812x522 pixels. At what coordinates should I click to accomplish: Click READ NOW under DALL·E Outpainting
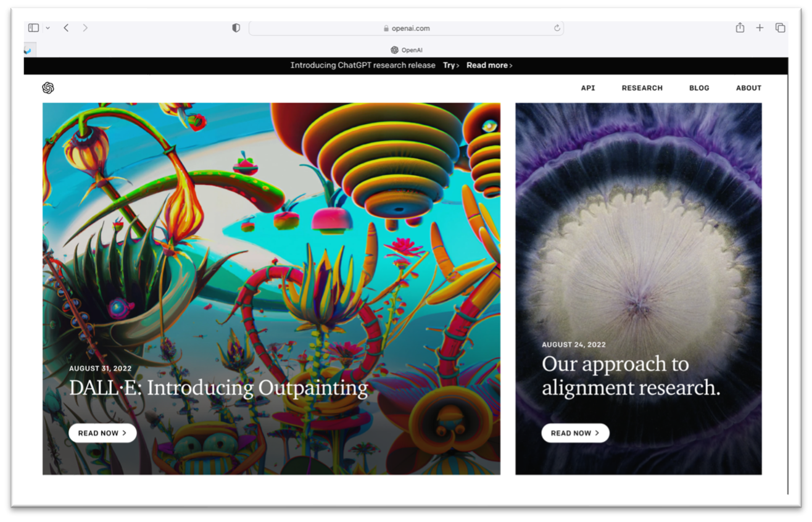[102, 433]
